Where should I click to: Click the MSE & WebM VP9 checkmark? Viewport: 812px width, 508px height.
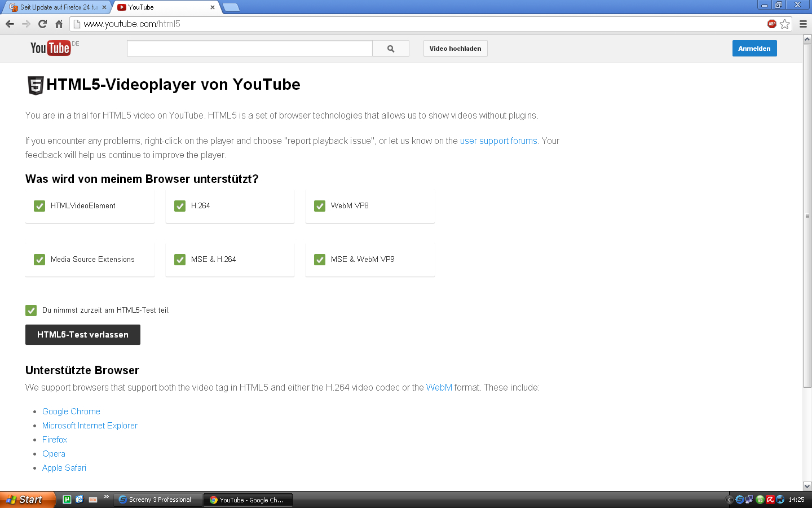coord(320,260)
